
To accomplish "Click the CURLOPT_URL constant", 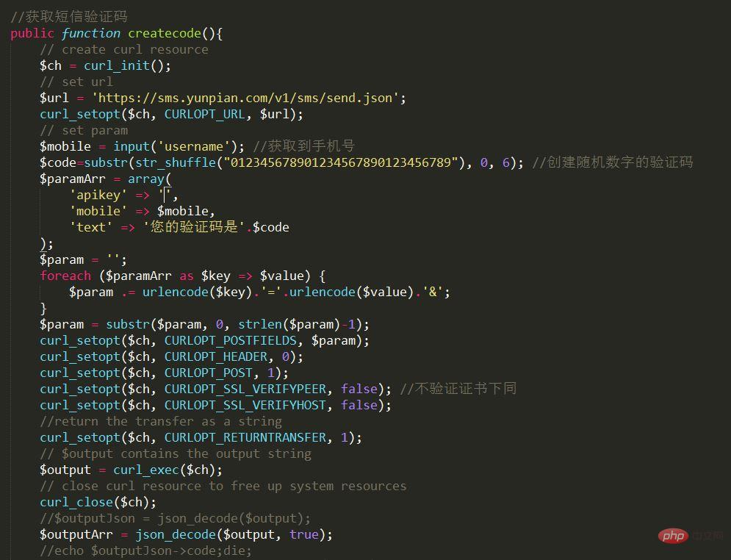I will pos(205,114).
